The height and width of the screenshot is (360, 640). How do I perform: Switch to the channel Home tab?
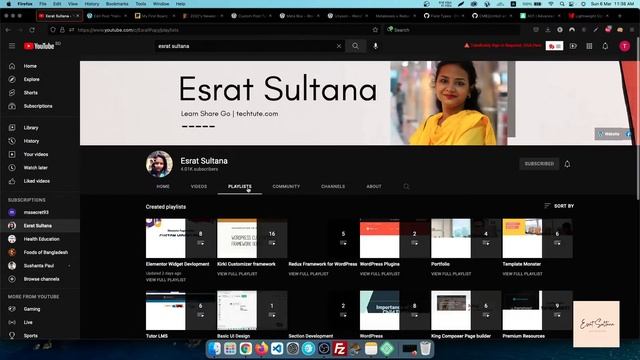[163, 187]
